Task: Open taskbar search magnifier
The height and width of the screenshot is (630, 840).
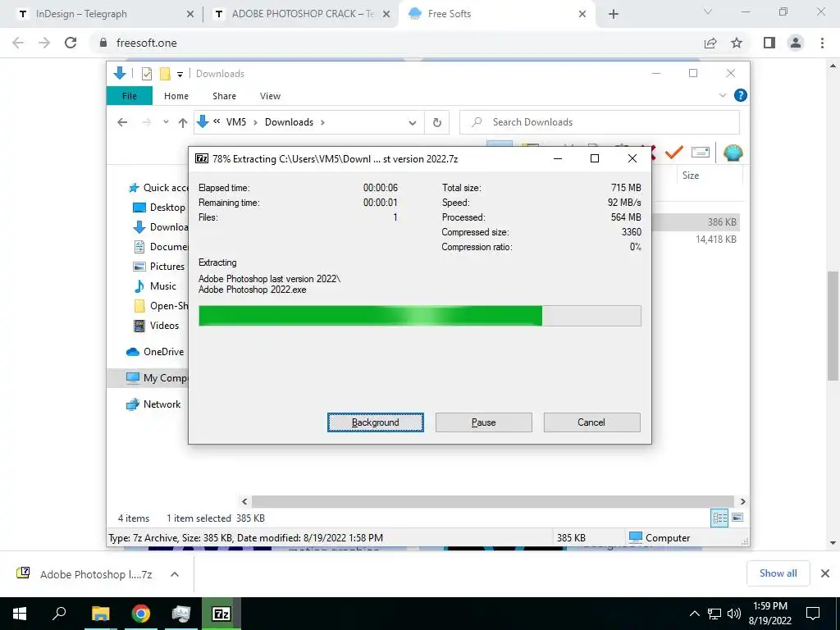Action: point(59,614)
